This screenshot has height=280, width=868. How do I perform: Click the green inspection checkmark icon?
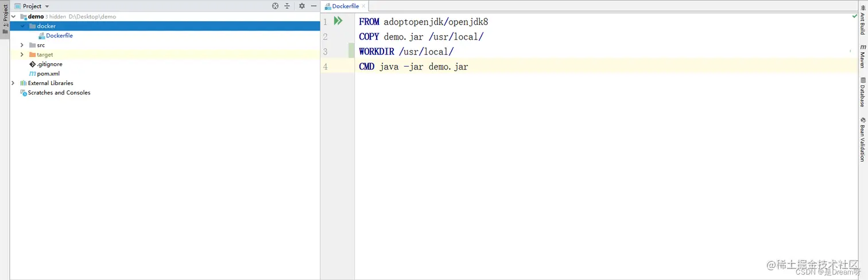[x=855, y=17]
